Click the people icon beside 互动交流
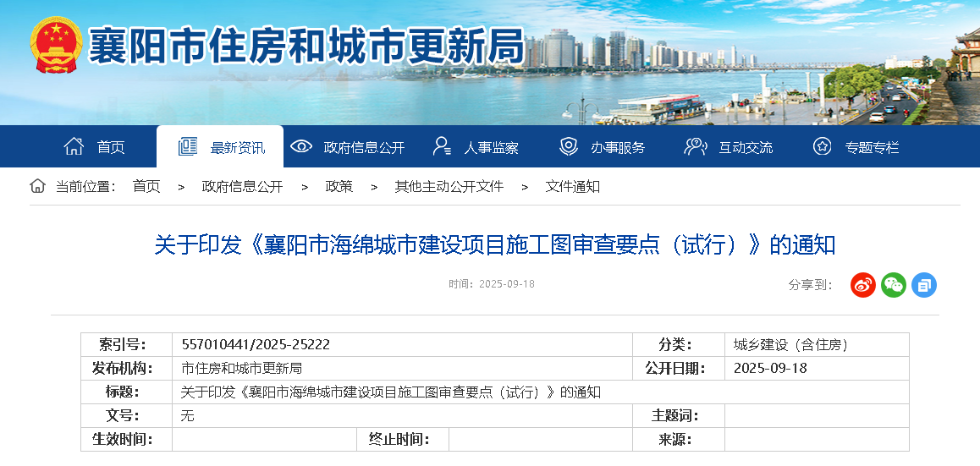Screen dimensions: 980x466 pos(695,147)
